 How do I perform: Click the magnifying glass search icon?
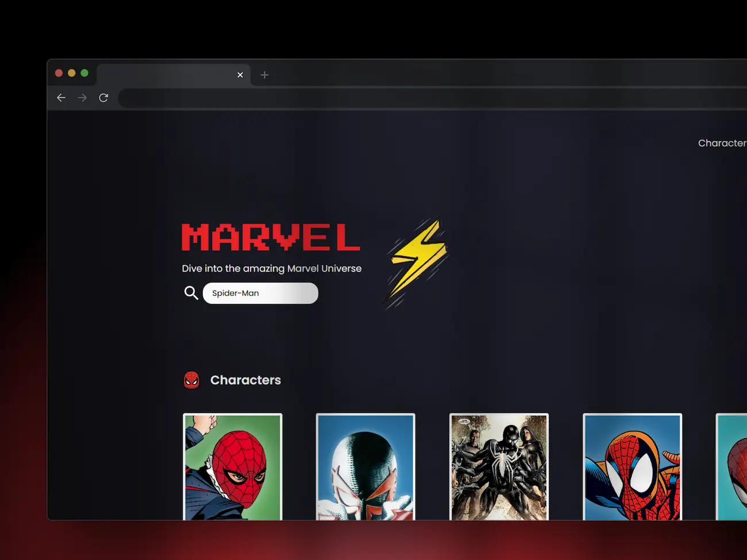191,293
